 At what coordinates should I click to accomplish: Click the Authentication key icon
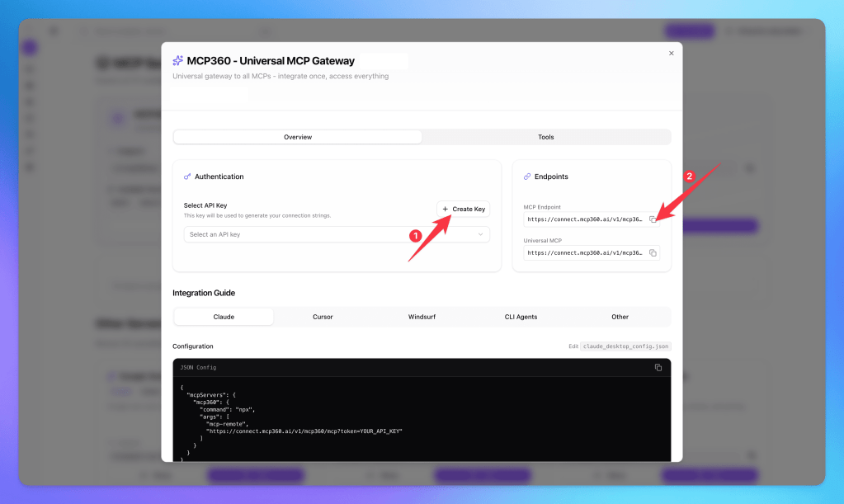coord(187,177)
